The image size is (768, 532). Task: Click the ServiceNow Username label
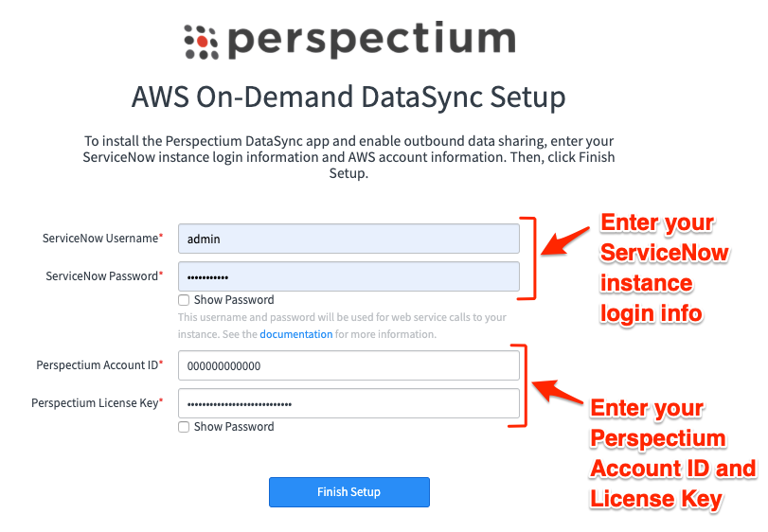[102, 239]
